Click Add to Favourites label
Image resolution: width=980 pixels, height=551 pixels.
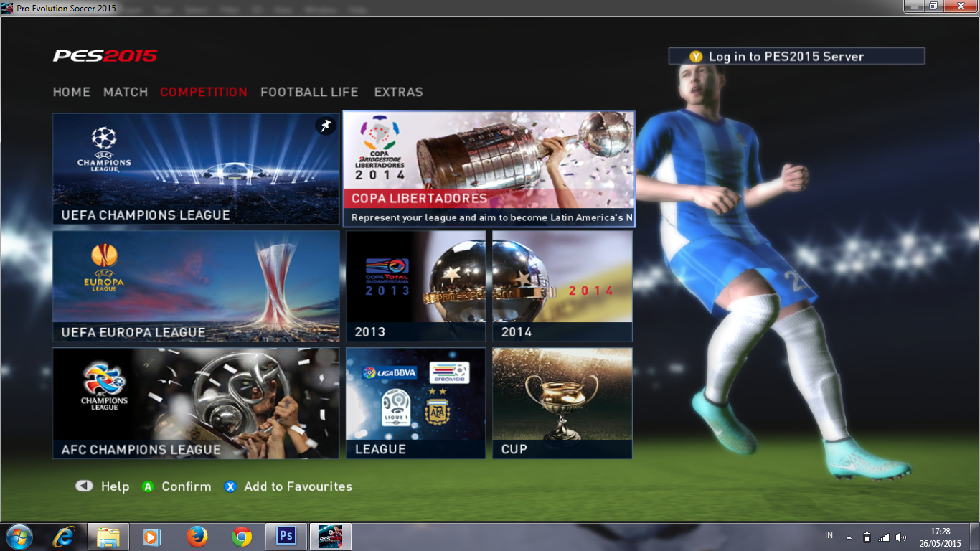pos(298,486)
